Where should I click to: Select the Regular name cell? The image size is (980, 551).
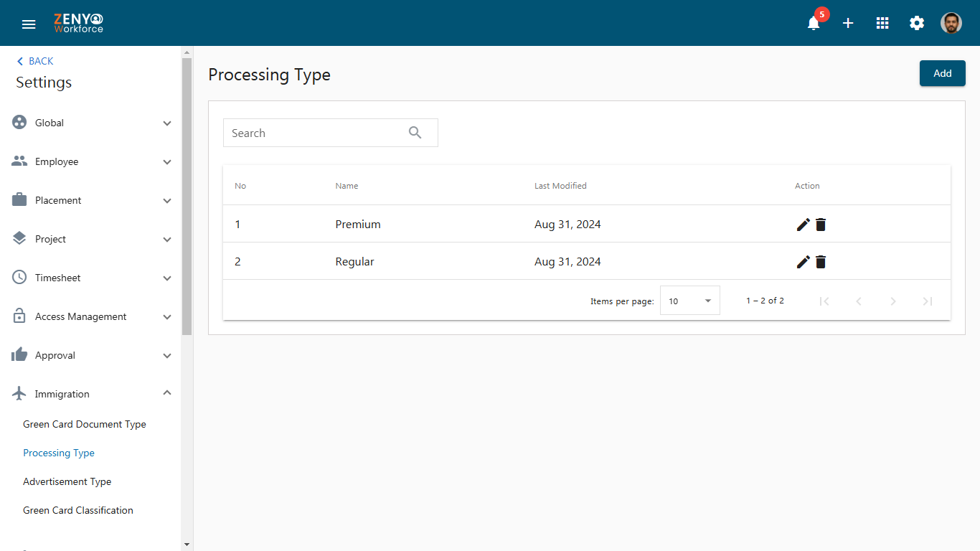pyautogui.click(x=355, y=262)
